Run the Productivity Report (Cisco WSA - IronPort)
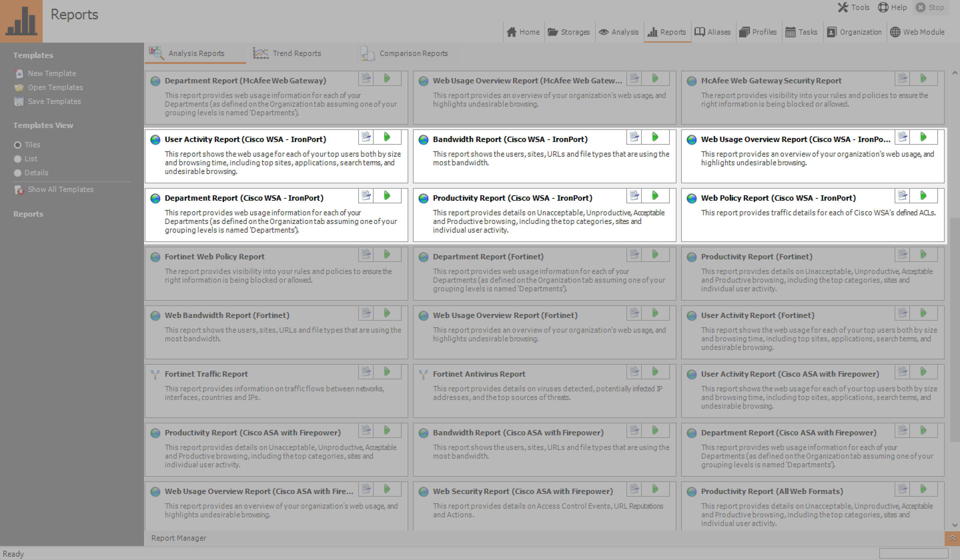The height and width of the screenshot is (560, 960). click(655, 196)
